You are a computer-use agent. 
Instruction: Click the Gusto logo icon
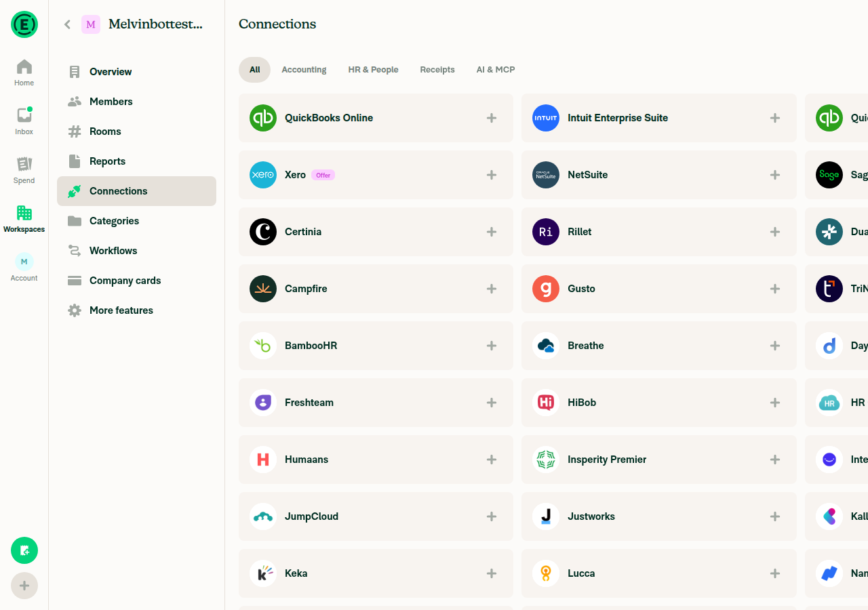click(546, 289)
